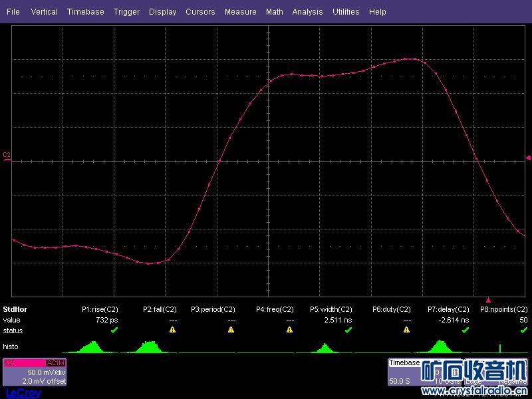
Task: Expand the Trigger menu
Action: (x=126, y=11)
